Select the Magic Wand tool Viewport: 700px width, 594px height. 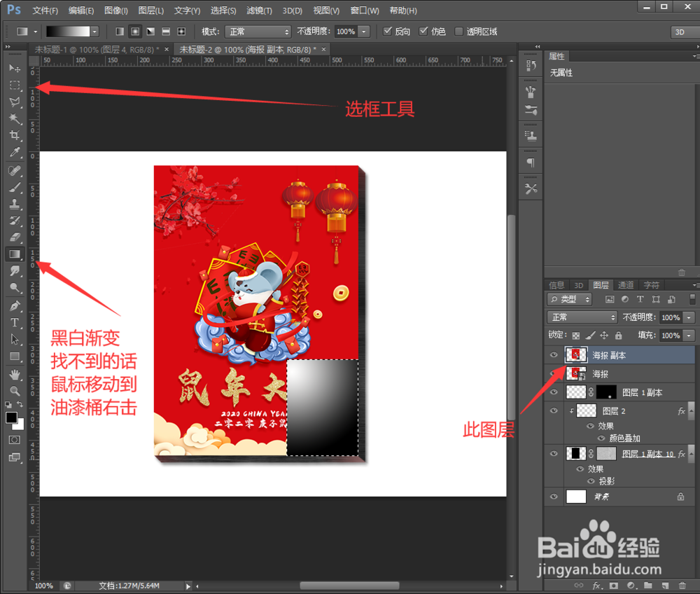pos(15,118)
